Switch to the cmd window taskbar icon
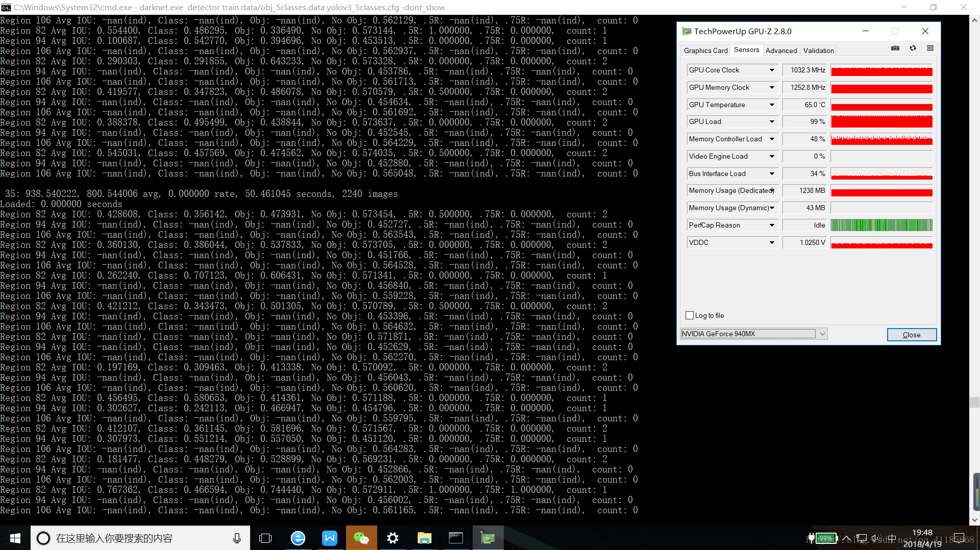The width and height of the screenshot is (980, 550). [x=456, y=538]
